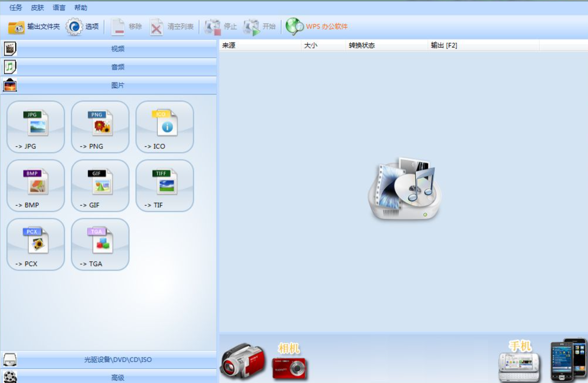The image size is (588, 383).
Task: Open the WPS 办公软件 link
Action: [x=317, y=27]
